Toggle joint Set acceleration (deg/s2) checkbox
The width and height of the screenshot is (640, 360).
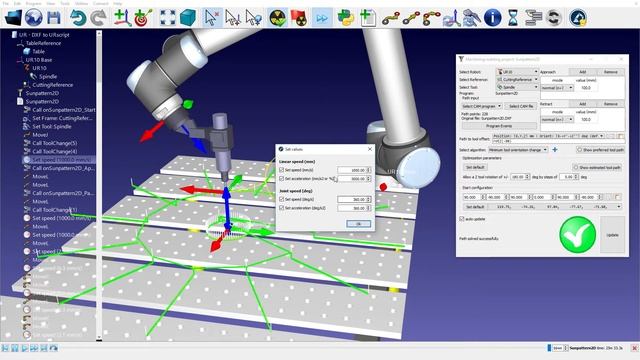point(282,208)
